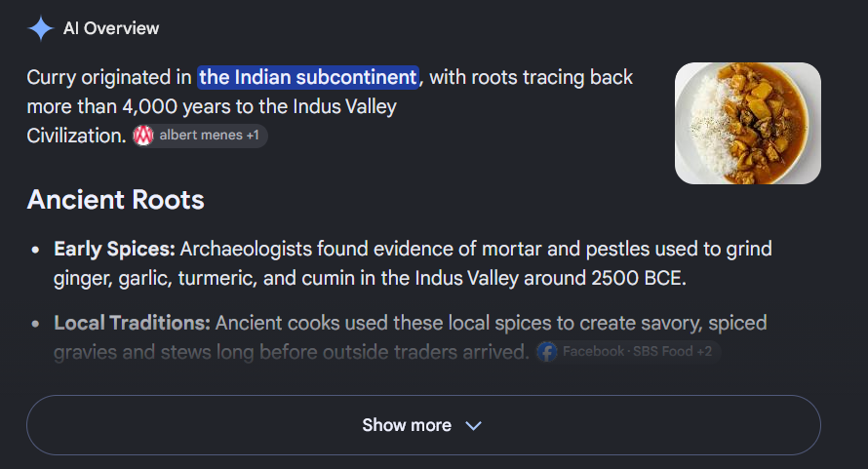The height and width of the screenshot is (469, 868).
Task: Click the 'SBS Food' text in source chip
Action: pos(662,352)
